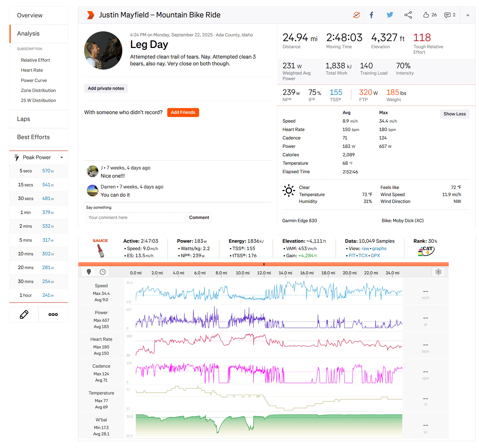
Task: Click the Facebook share icon
Action: 371,15
